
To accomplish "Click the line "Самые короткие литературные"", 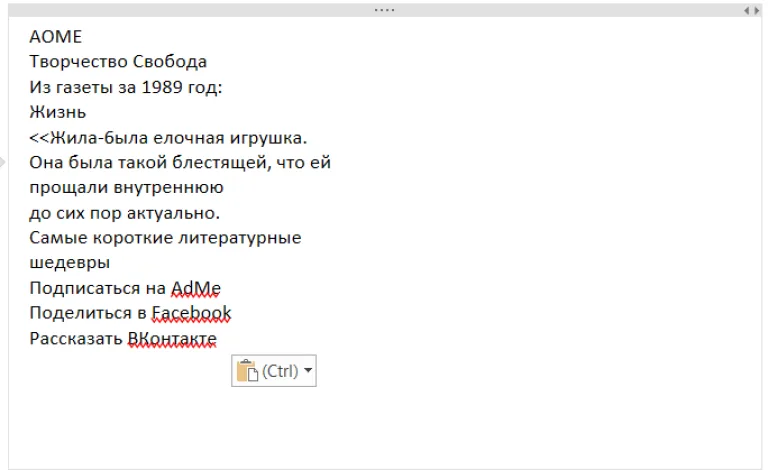I will tap(166, 238).
